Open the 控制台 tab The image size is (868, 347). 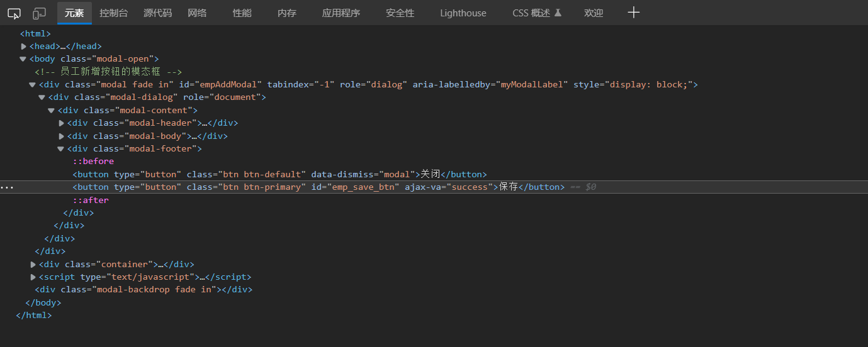[114, 13]
